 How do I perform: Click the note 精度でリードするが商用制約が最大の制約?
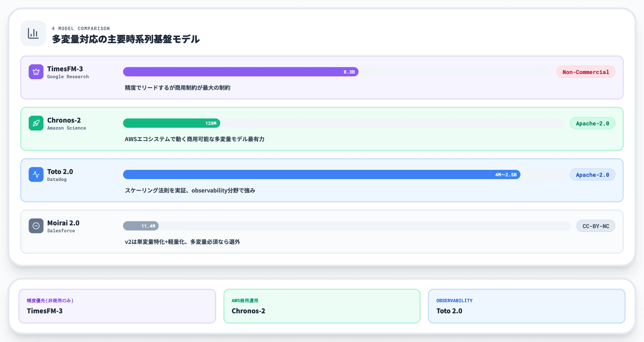pyautogui.click(x=177, y=87)
